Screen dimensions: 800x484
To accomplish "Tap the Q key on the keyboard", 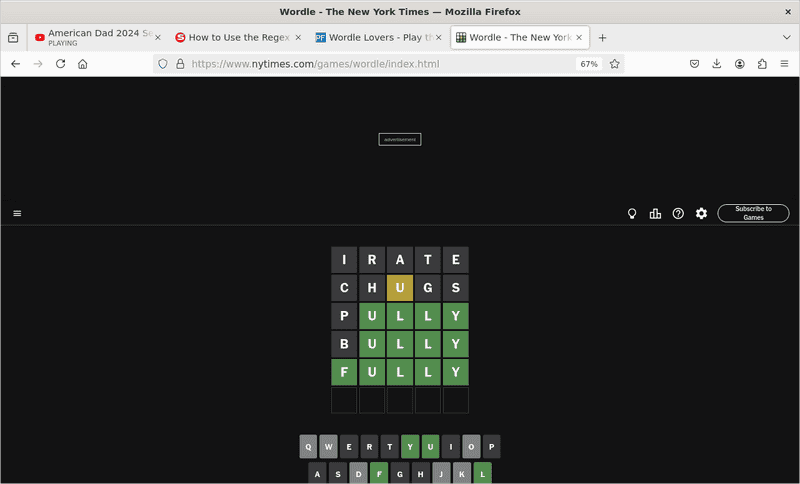I will [x=308, y=447].
